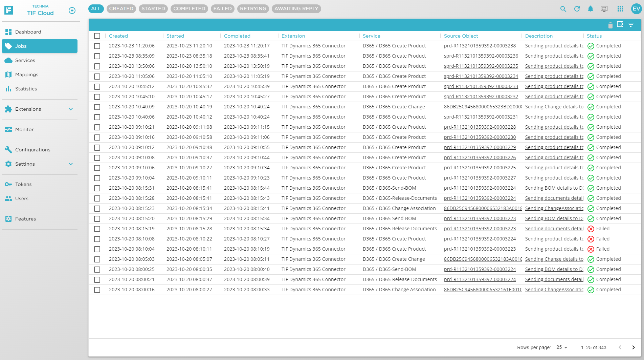
Task: Collapse the sidebar with the back arrow icon
Action: [x=72, y=10]
